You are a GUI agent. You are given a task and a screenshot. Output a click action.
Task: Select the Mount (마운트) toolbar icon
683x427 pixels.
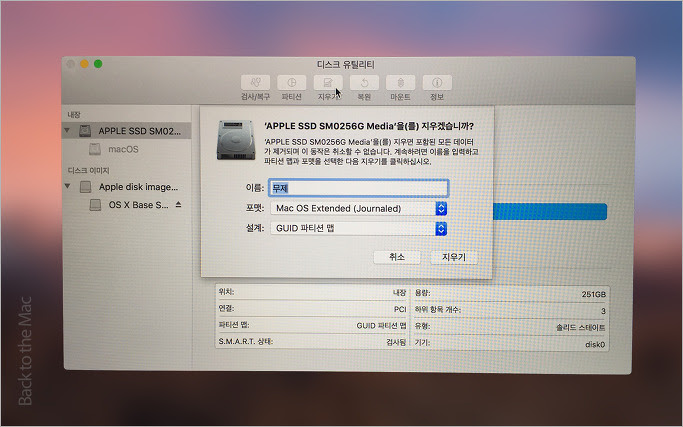400,83
